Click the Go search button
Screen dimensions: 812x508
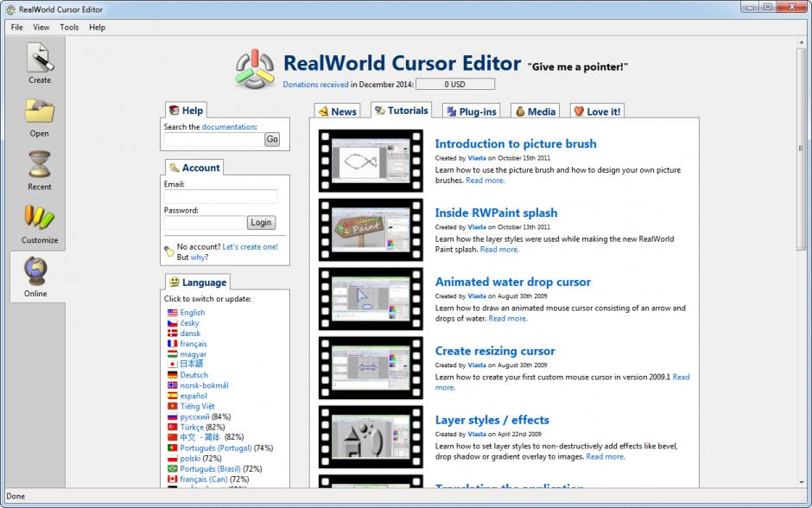(x=272, y=139)
